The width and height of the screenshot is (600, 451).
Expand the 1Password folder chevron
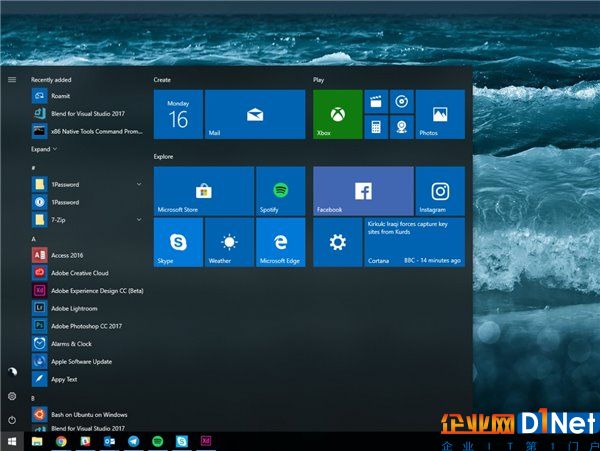[x=139, y=184]
